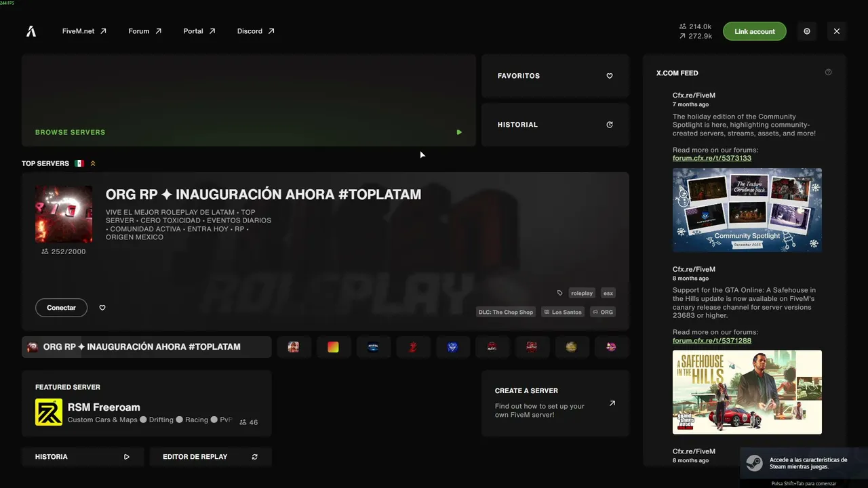Image resolution: width=868 pixels, height=488 pixels.
Task: Click the help icon on X.com Feed
Action: pos(828,73)
